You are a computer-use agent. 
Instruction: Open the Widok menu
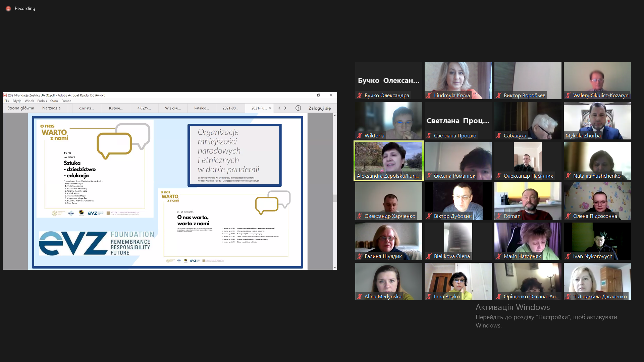point(29,101)
